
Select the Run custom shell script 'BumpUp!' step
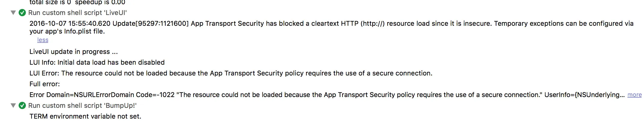click(82, 105)
